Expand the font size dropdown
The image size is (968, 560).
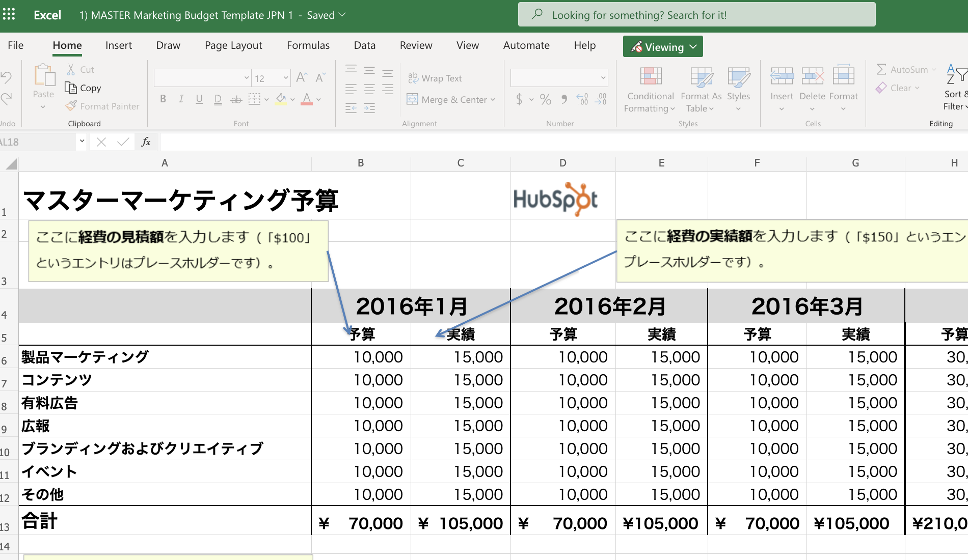click(286, 78)
